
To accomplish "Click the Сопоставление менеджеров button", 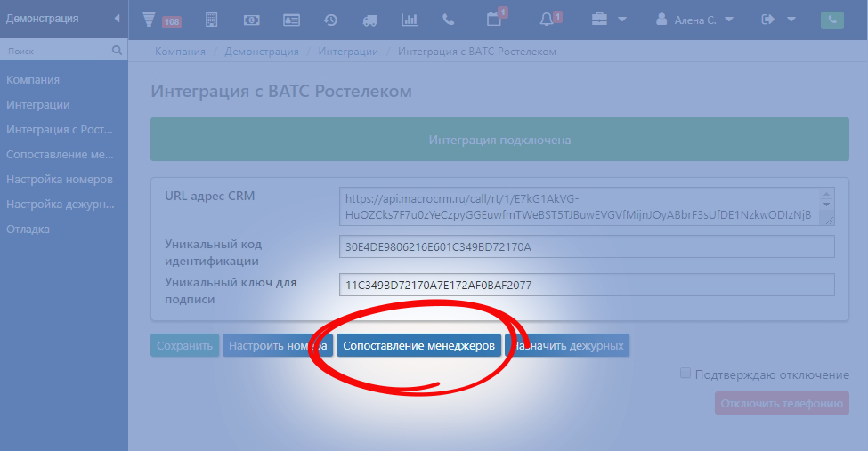I will 418,345.
